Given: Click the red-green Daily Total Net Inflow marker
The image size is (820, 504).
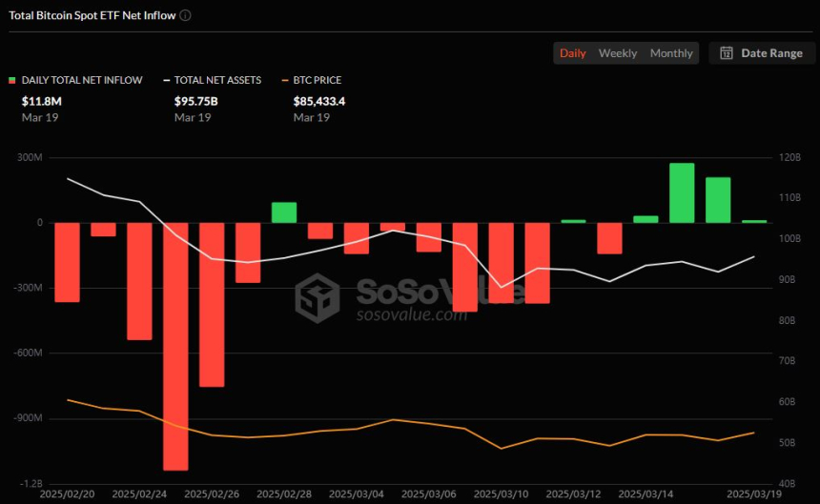Looking at the screenshot, I should click(x=12, y=80).
